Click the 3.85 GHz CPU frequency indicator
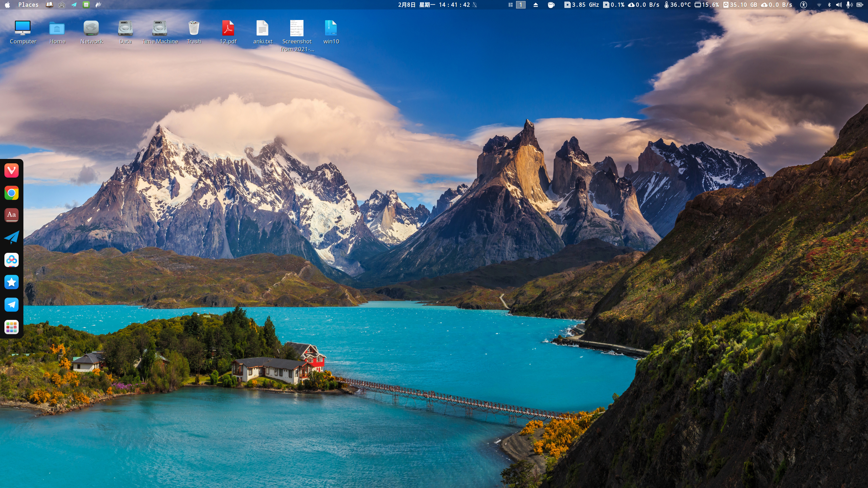 (582, 5)
